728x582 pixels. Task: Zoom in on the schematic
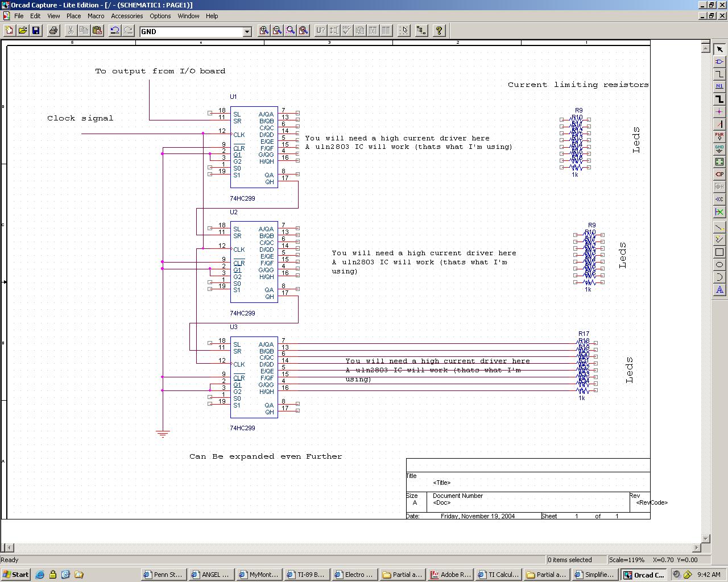264,31
